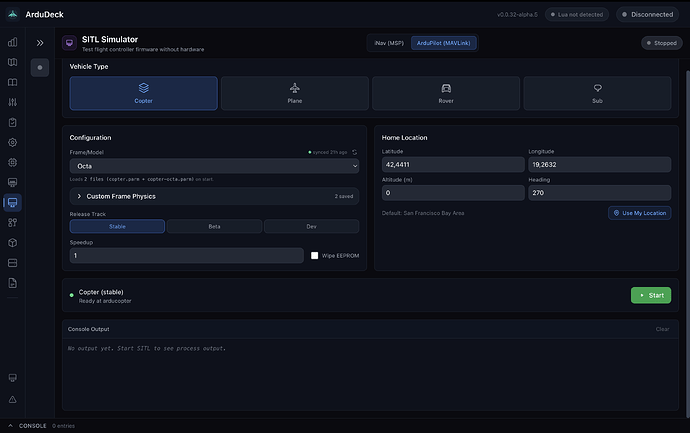Open the 3D cube sidebar icon
Screen dimensions: 690x433
click(x=13, y=243)
